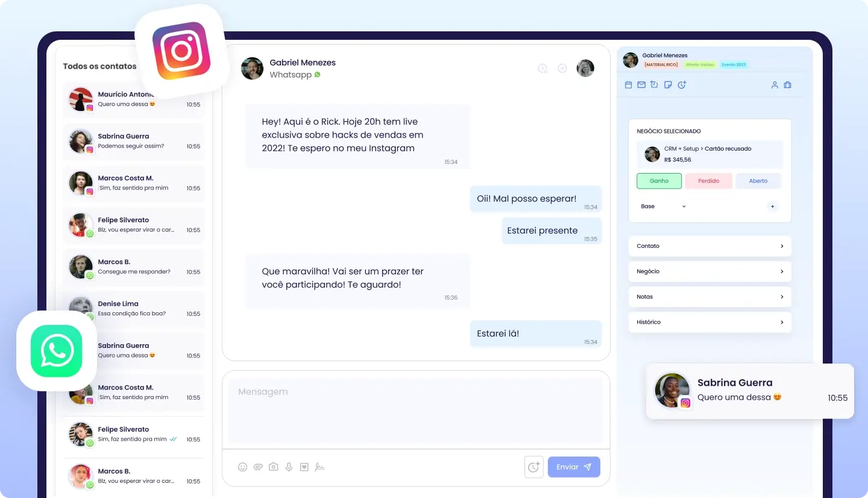Open the emoji picker smiley icon
Image resolution: width=868 pixels, height=498 pixels.
(243, 467)
